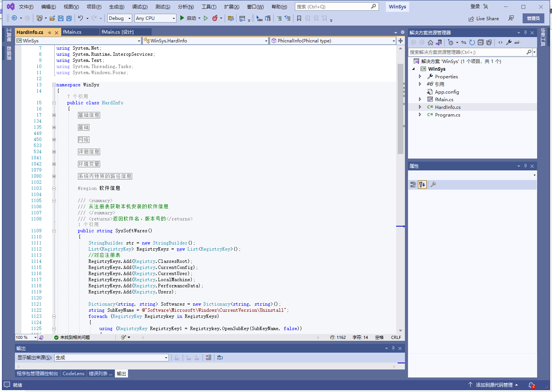Clear all output with the clear icon
Viewport: 552px width, 392px height.
[209, 358]
